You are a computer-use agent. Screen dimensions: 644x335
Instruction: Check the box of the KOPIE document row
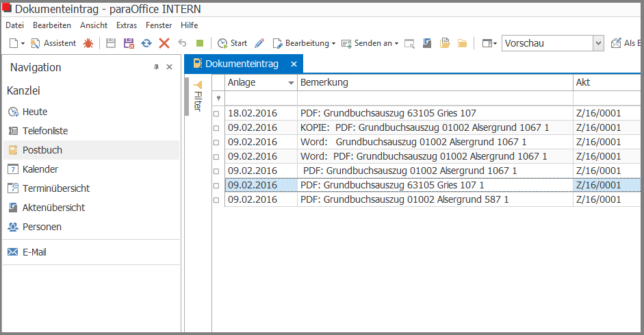coord(217,128)
